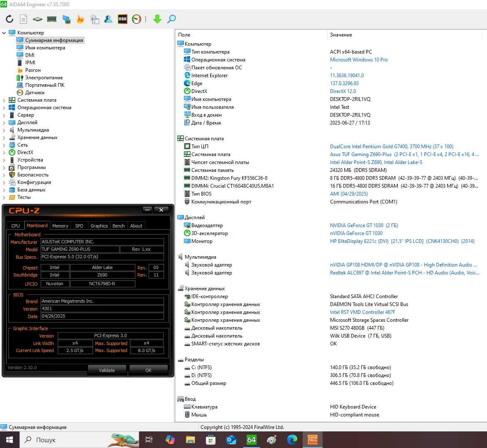
Task: Expand the Хранение данных tree node
Action: [4, 137]
